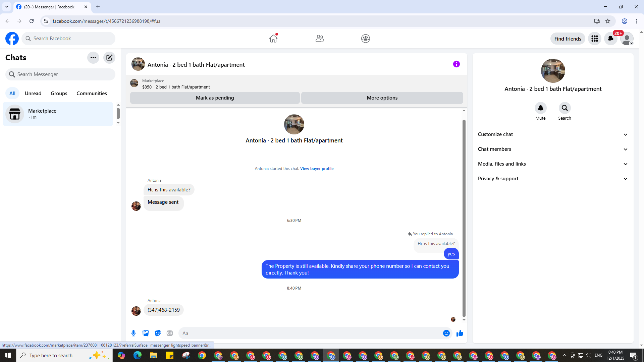This screenshot has width=644, height=362.
Task: Click Mark as pending button
Action: coord(215,98)
